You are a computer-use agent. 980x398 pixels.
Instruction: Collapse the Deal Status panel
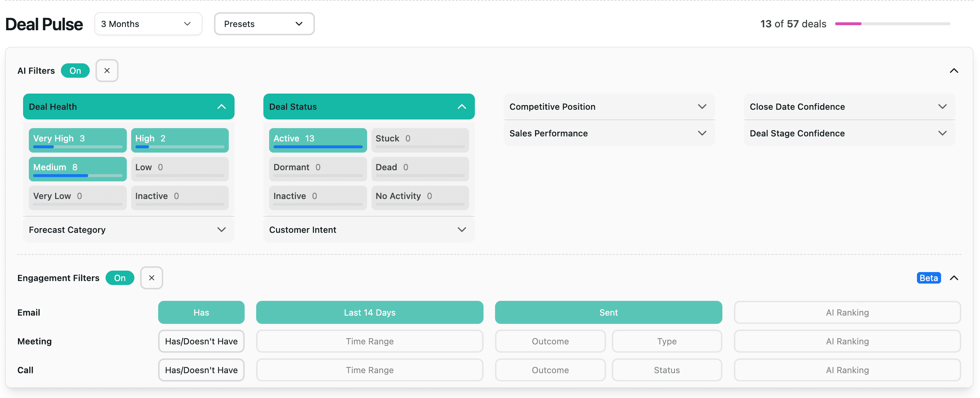click(369, 107)
